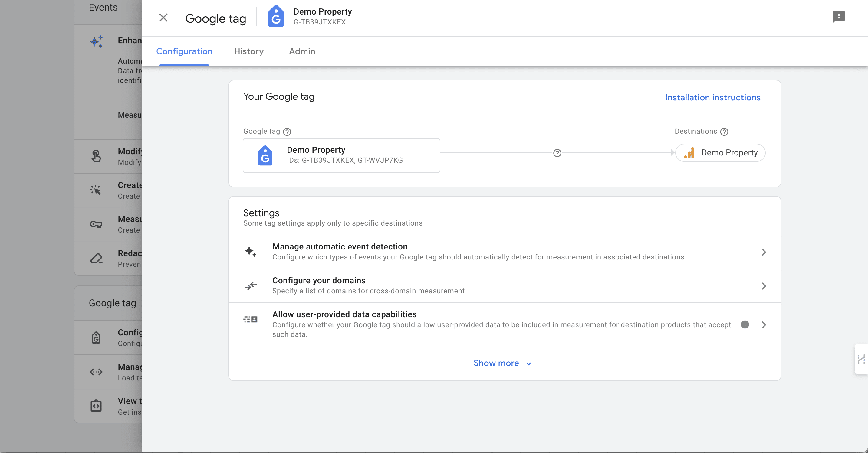The height and width of the screenshot is (453, 868).
Task: Expand Manage automatic event detection chevron
Action: [x=764, y=252]
